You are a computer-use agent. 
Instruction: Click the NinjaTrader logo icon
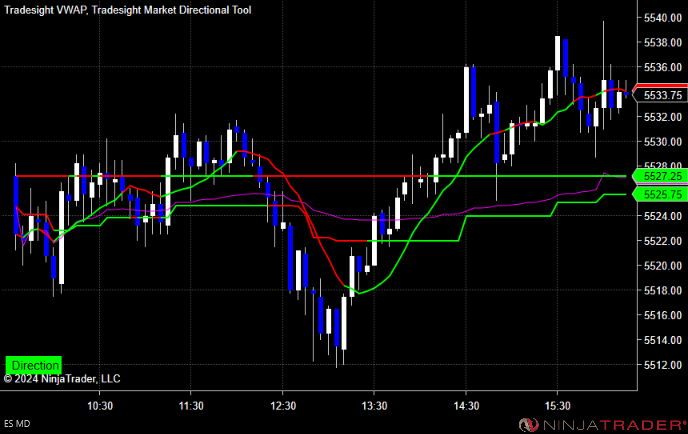point(529,425)
